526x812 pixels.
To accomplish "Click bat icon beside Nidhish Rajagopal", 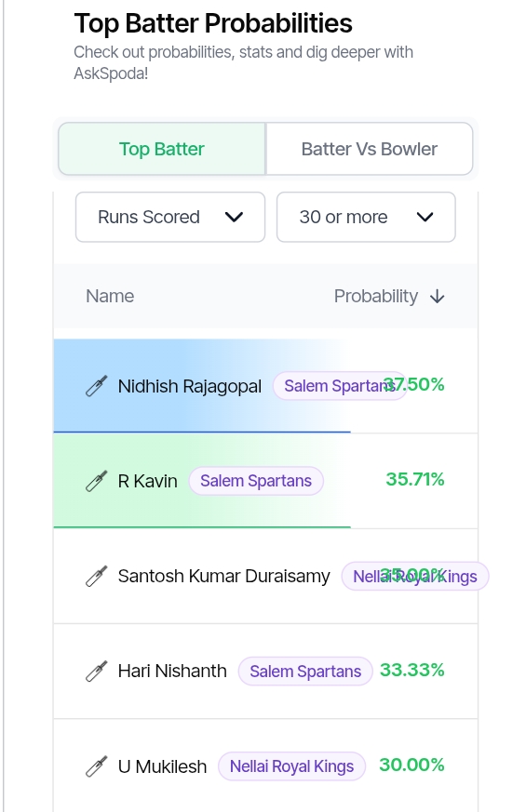I will pyautogui.click(x=97, y=386).
